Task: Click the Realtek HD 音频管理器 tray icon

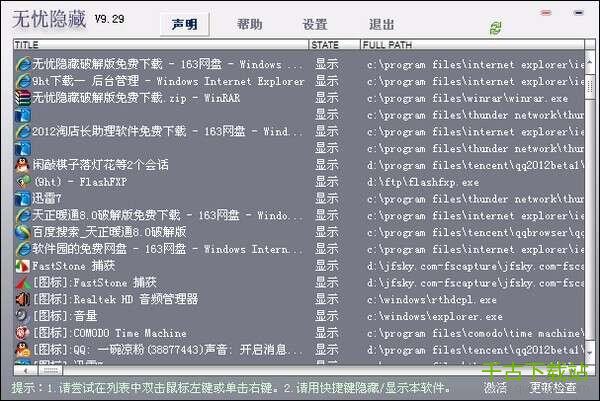Action: [22, 299]
